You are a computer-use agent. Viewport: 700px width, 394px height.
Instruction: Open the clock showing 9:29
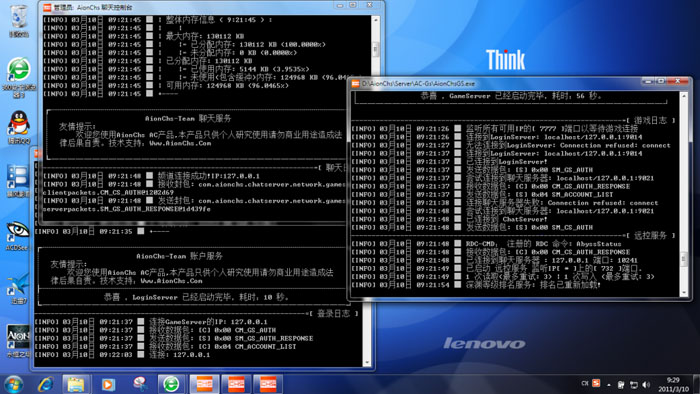coord(673,384)
